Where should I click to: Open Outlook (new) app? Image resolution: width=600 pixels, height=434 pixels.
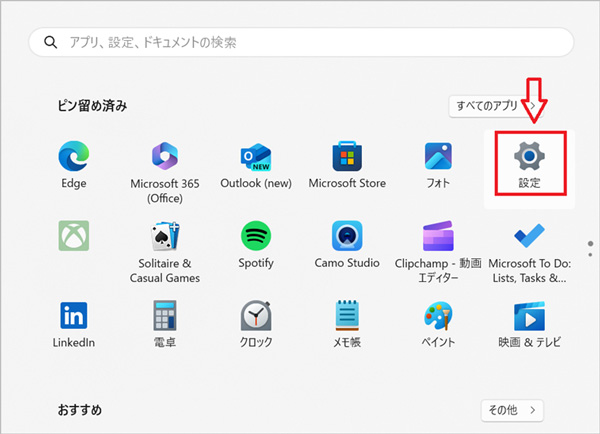coord(256,157)
